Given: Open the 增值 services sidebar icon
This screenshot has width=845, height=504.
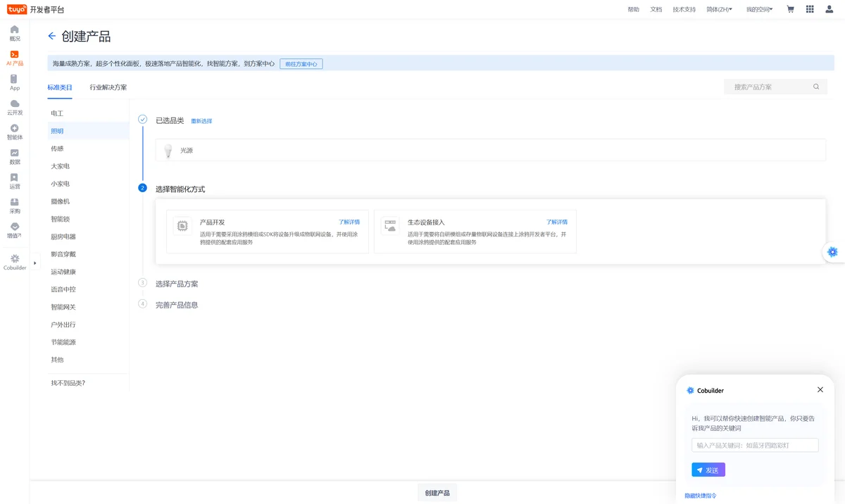Looking at the screenshot, I should 15,227.
